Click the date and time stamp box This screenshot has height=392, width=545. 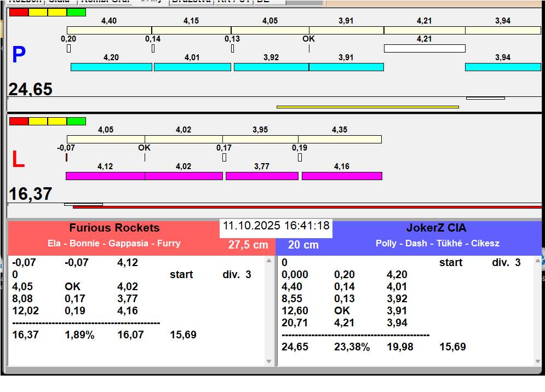276,226
